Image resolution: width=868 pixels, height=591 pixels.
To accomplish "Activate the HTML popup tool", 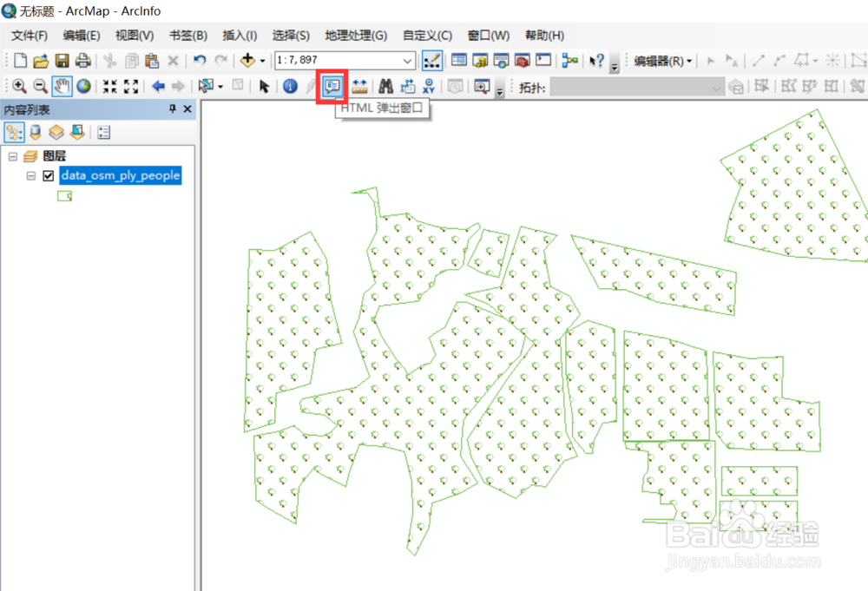I will [x=332, y=86].
